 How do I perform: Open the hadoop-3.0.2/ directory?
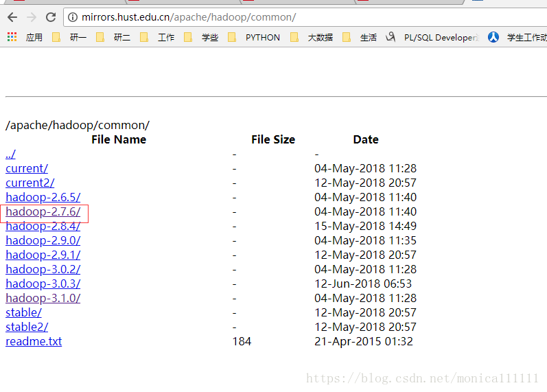[43, 270]
